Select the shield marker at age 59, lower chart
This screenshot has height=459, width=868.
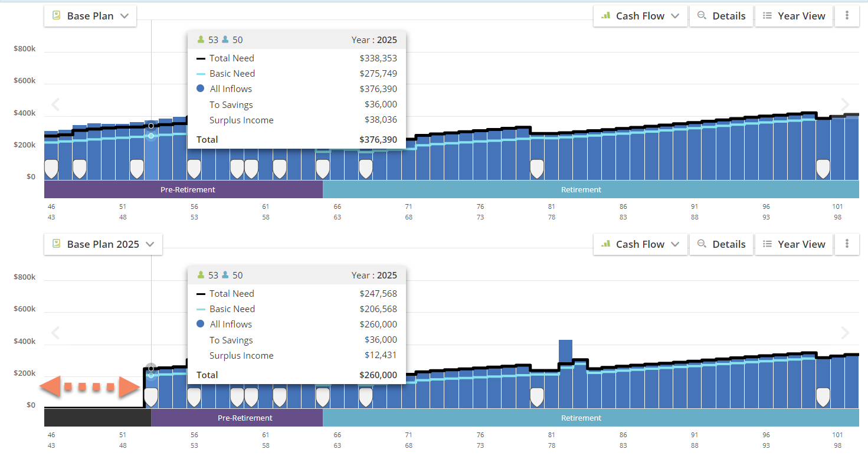click(x=237, y=397)
